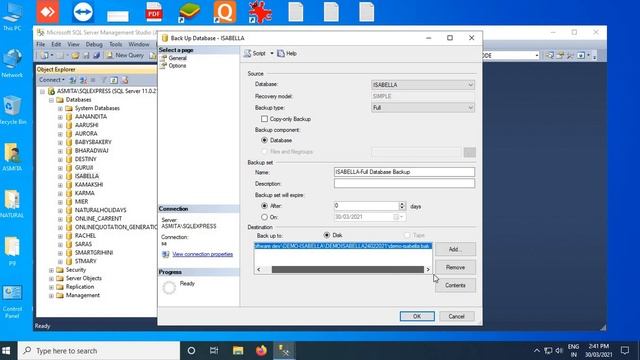The width and height of the screenshot is (640, 360).
Task: Select the highlighted backup destination path
Action: point(343,246)
